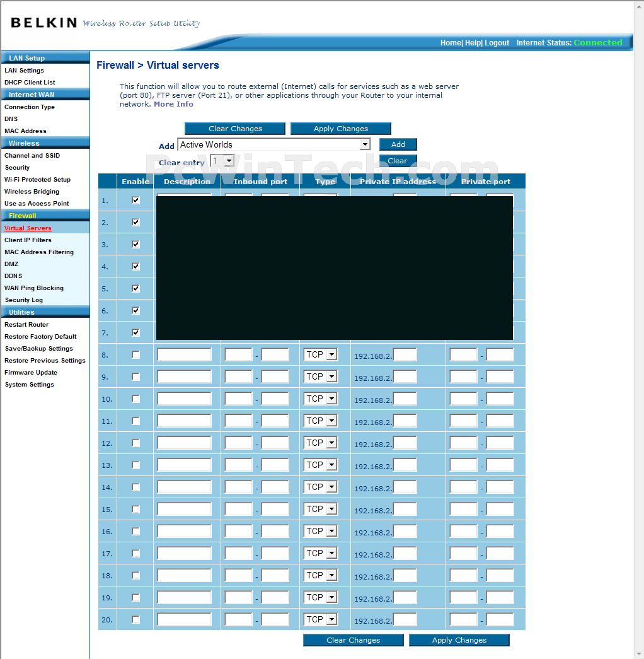Open Client IP Filters
This screenshot has height=659, width=644.
tap(28, 240)
